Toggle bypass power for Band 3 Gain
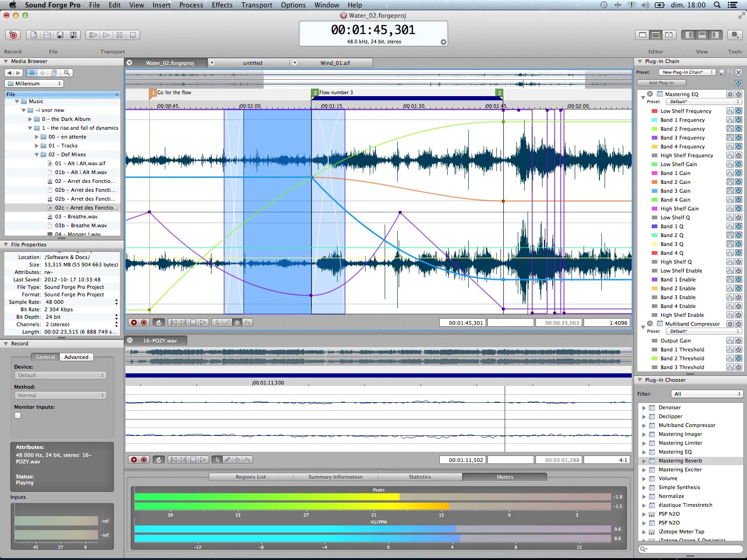The width and height of the screenshot is (747, 560). 739,191
